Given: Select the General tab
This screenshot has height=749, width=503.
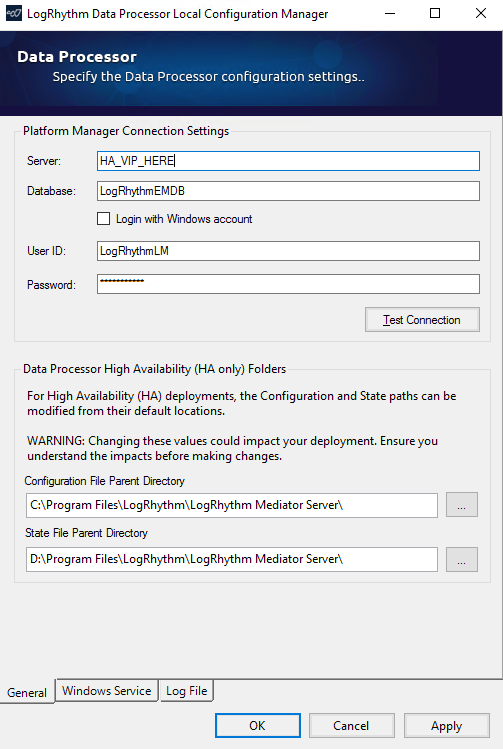Looking at the screenshot, I should 27,692.
